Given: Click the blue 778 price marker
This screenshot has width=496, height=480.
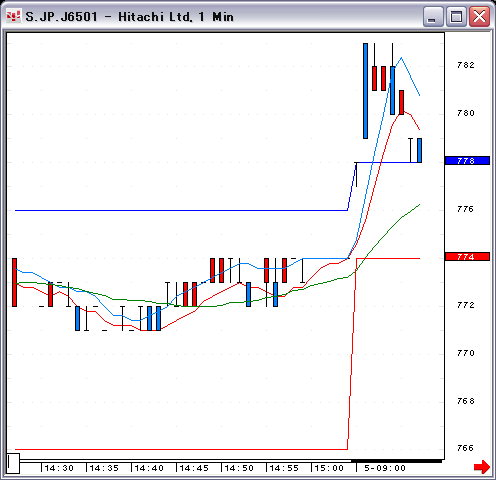Looking at the screenshot, I should (467, 161).
